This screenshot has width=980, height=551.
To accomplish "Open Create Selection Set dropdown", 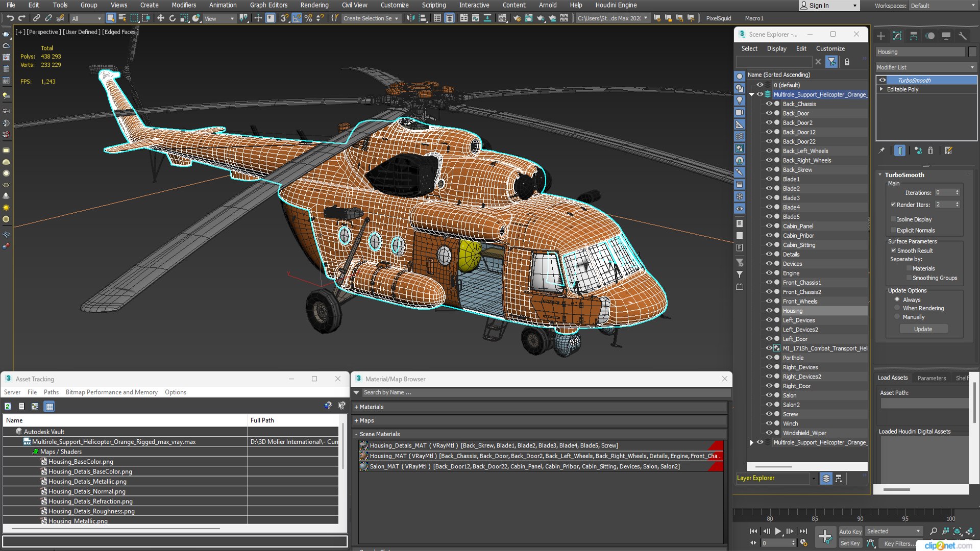I will pos(371,18).
